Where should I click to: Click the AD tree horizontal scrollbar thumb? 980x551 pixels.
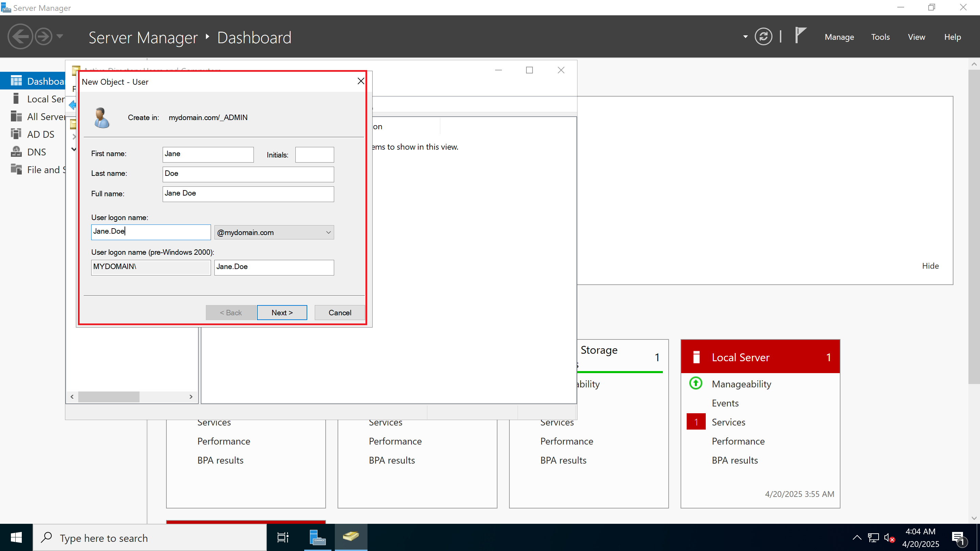pos(109,397)
